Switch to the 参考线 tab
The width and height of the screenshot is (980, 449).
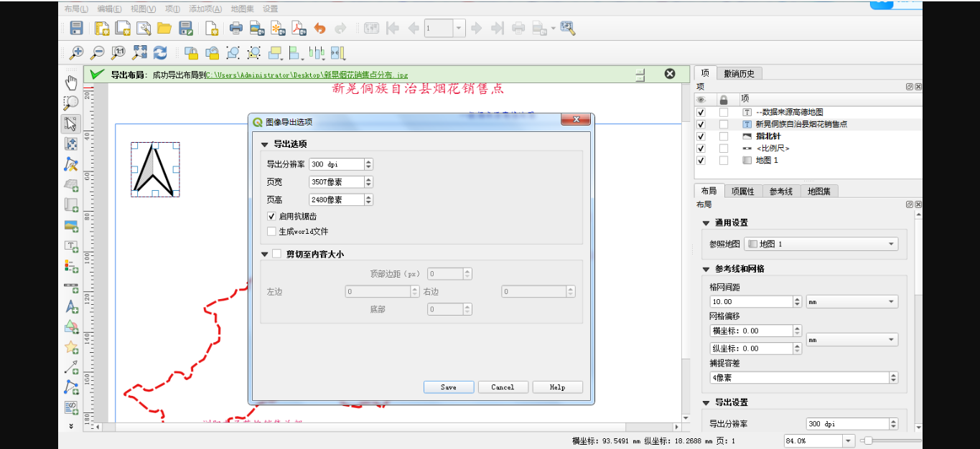click(x=781, y=191)
